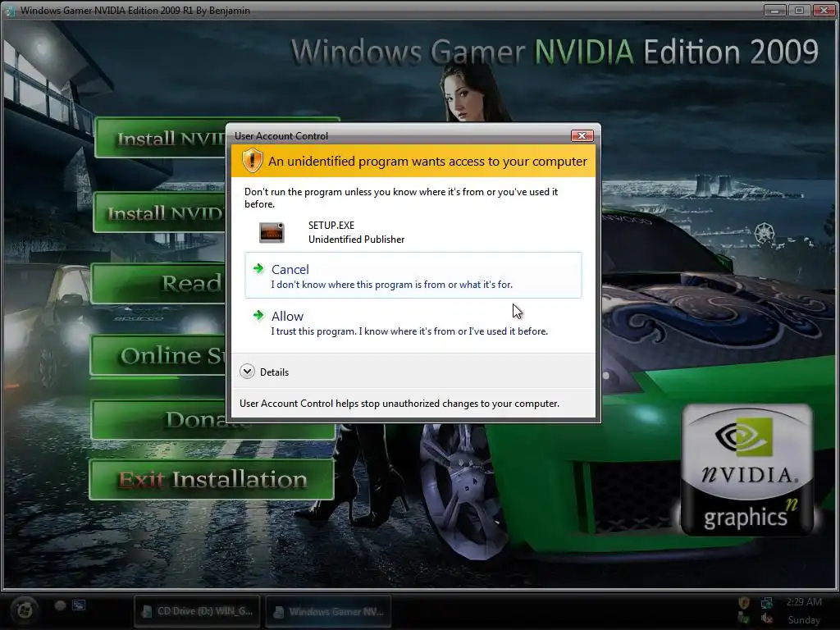Click the 'Unidentified Publisher' text
Image resolution: width=840 pixels, height=630 pixels.
(x=356, y=240)
